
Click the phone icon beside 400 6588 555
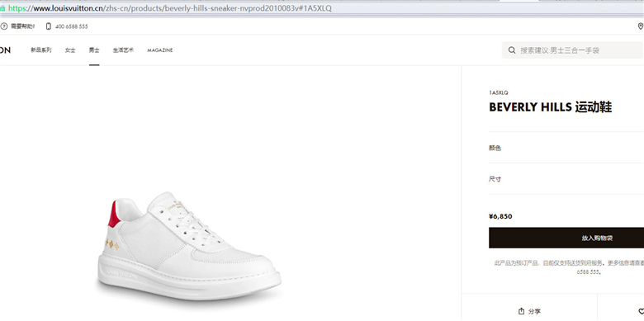point(49,26)
